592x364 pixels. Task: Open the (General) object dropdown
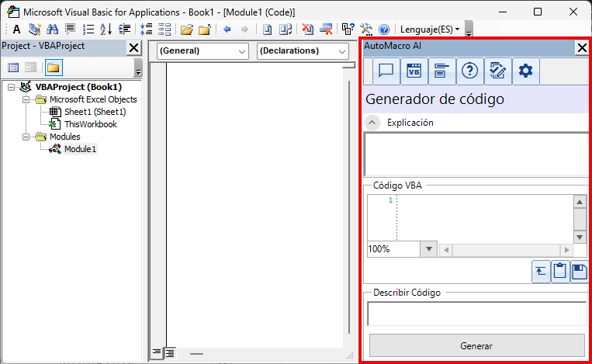(x=203, y=51)
